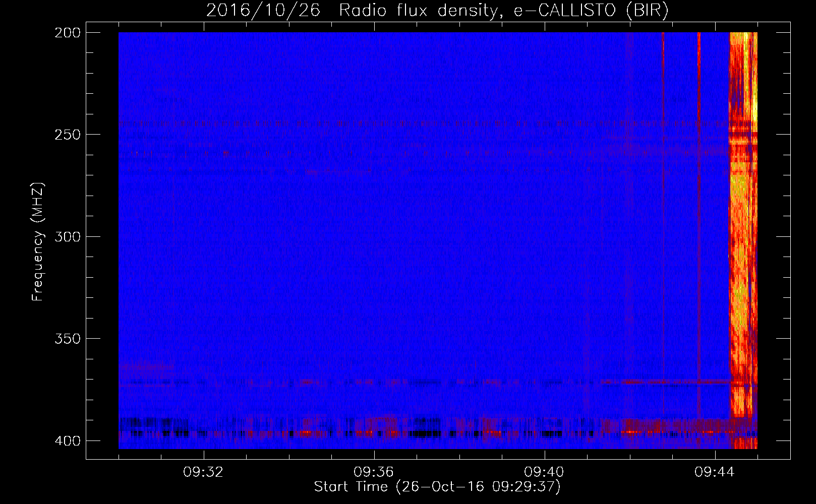The image size is (816, 504).
Task: Click the 09:40 time tick label
Action: coord(544,472)
